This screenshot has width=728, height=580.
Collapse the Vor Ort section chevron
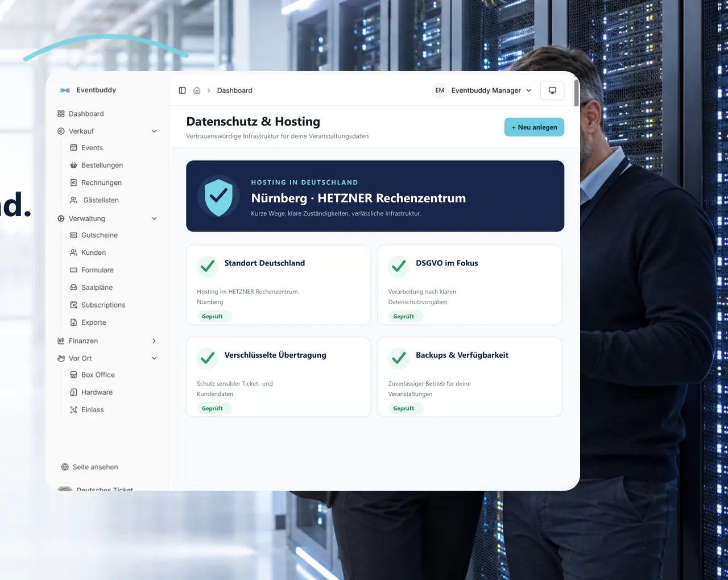coord(154,359)
